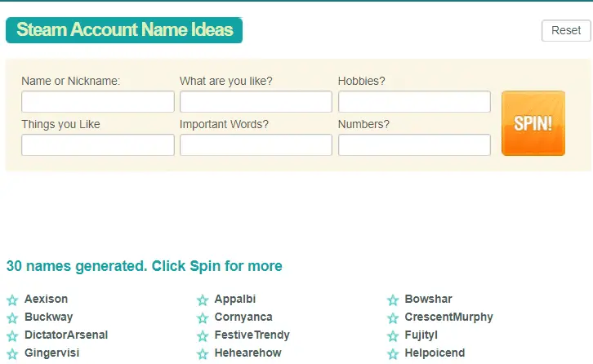
Task: Favorite Fujityl with the star icon
Action: 393,335
